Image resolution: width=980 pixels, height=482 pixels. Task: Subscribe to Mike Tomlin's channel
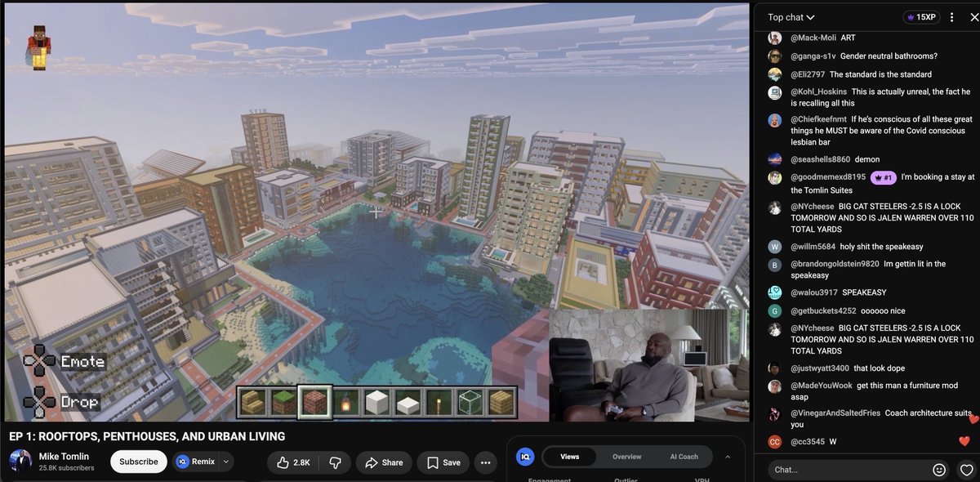click(x=139, y=462)
